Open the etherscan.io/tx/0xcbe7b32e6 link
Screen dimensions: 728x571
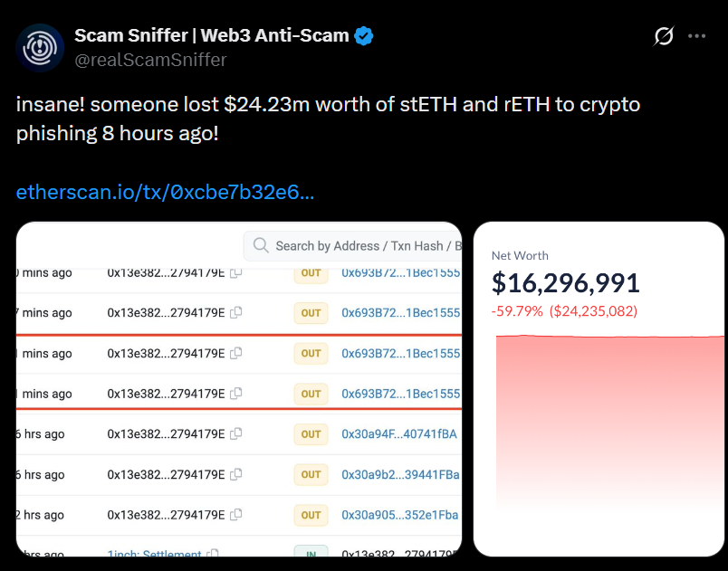click(x=165, y=192)
